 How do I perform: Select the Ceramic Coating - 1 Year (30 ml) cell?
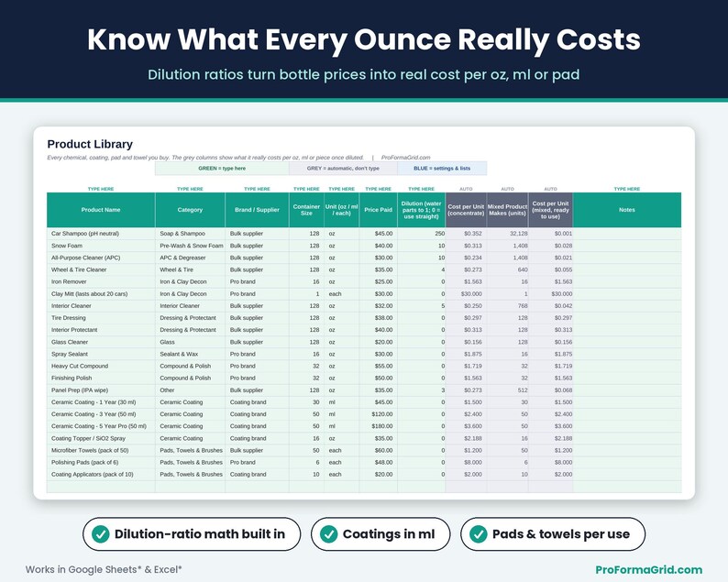pos(101,402)
